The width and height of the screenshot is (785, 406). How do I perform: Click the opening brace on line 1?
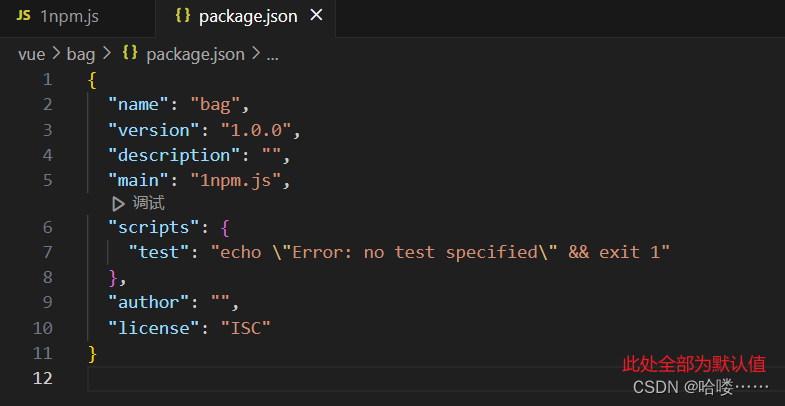[92, 80]
